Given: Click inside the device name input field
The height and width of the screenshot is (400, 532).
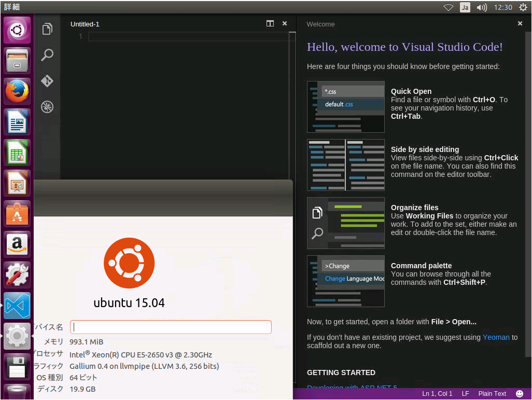Looking at the screenshot, I should point(171,327).
